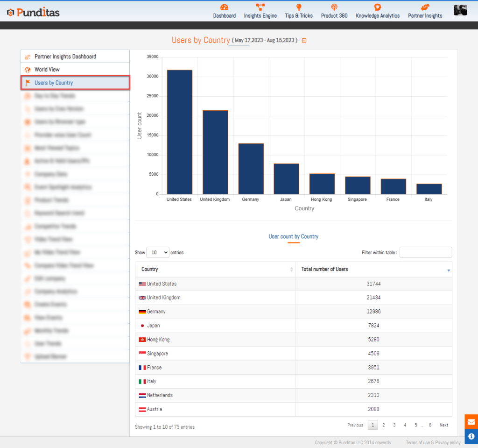Open Partner Insights Dashboard sidebar item

65,57
